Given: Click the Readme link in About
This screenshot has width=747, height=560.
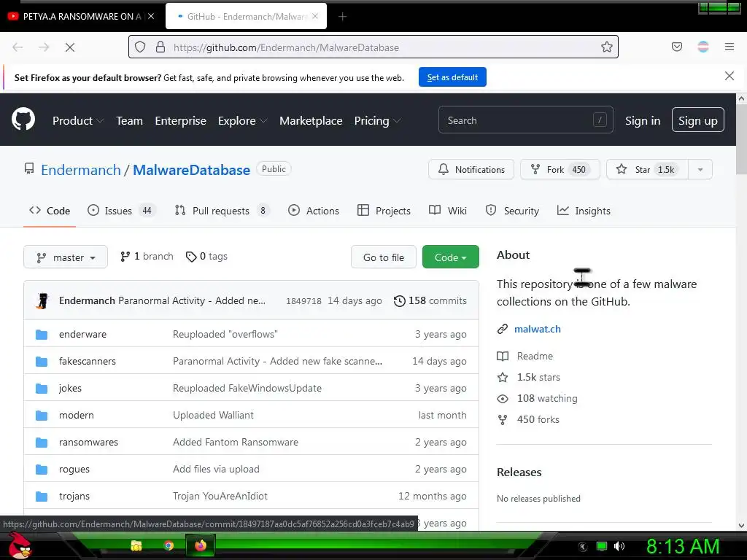Looking at the screenshot, I should pyautogui.click(x=535, y=356).
